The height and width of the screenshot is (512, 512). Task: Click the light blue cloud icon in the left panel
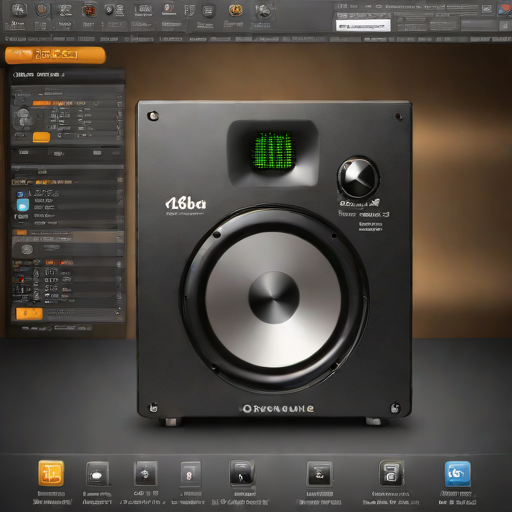tap(23, 205)
